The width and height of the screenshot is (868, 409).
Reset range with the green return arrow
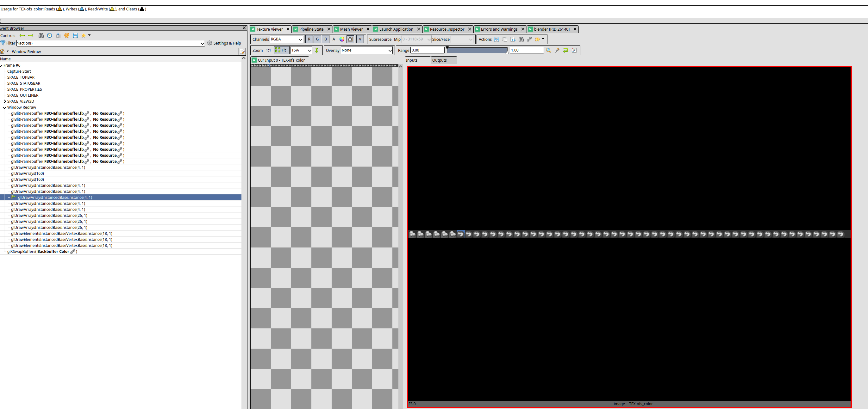coord(566,50)
